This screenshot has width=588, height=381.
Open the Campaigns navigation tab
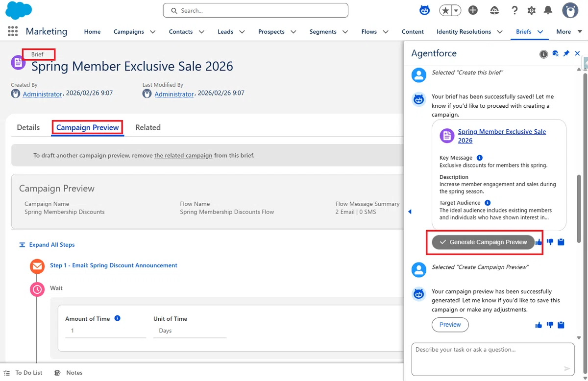pyautogui.click(x=129, y=31)
